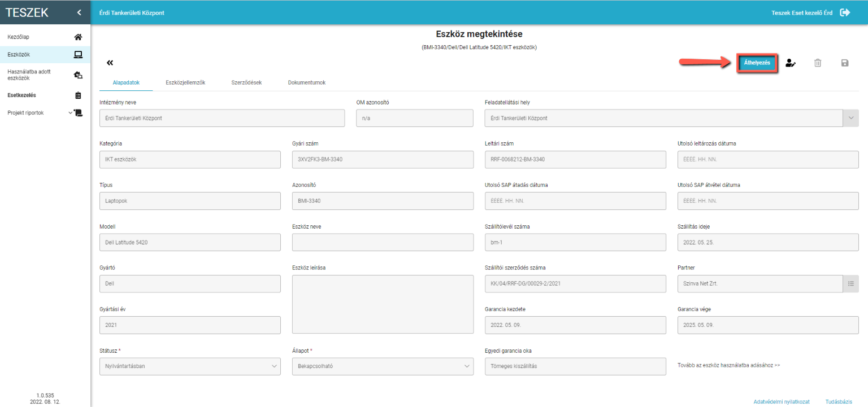Click the home icon beside Kezdőlap
The width and height of the screenshot is (868, 407).
(x=79, y=37)
